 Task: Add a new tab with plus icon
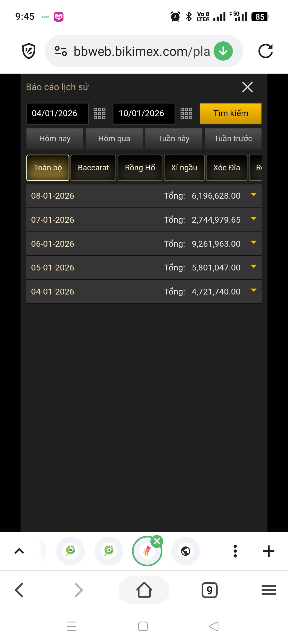(269, 551)
